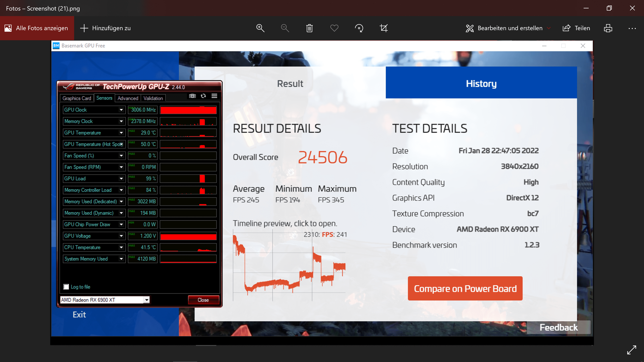The height and width of the screenshot is (362, 644).
Task: Click the 3006.0 MHz GPU clock value
Action: coord(143,110)
